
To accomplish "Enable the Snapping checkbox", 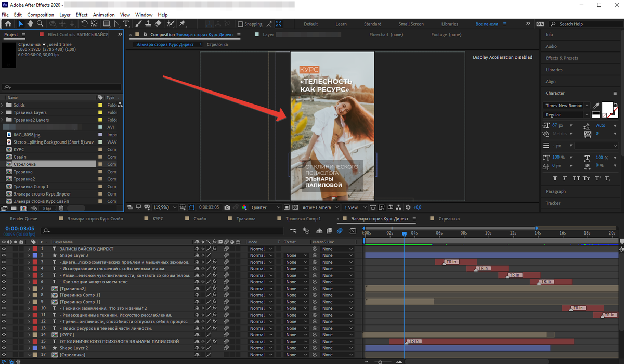I will (240, 24).
